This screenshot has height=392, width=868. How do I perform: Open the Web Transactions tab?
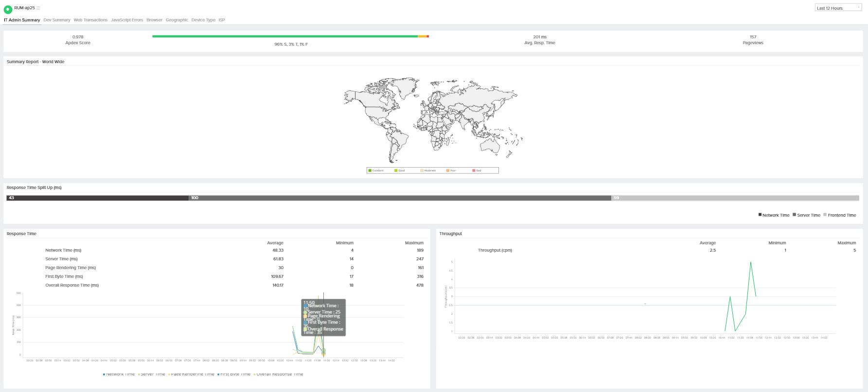coord(90,20)
